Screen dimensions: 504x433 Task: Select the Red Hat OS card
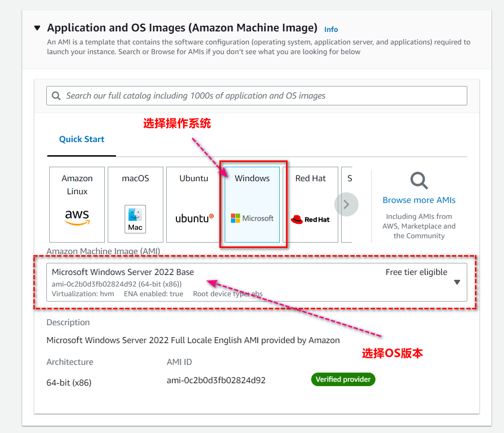coord(311,204)
